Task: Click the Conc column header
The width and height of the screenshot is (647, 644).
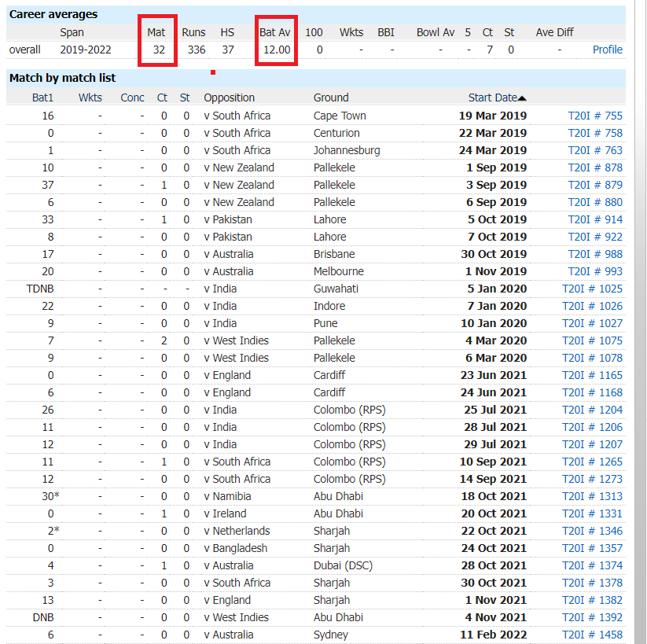Action: [132, 98]
